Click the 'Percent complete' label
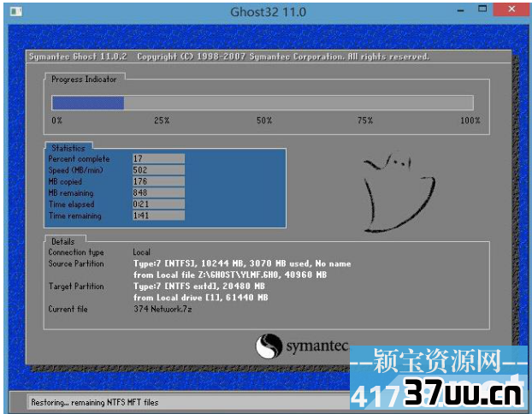The image size is (532, 414). click(x=79, y=159)
